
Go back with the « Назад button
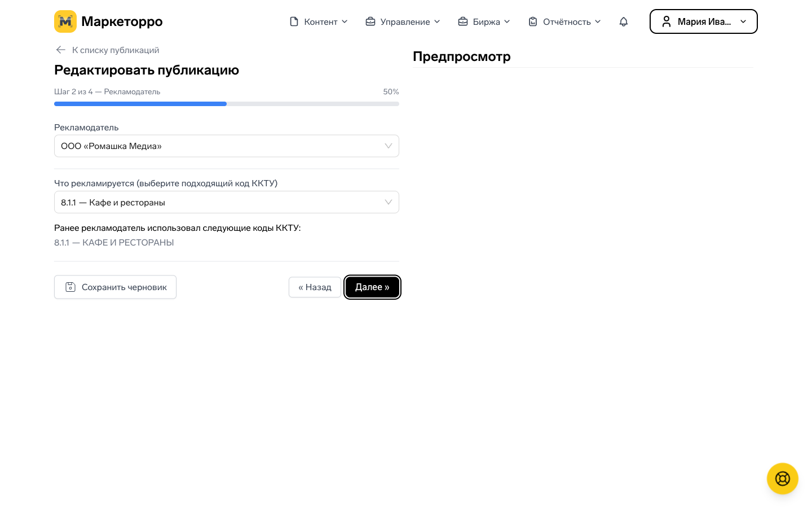(x=315, y=287)
